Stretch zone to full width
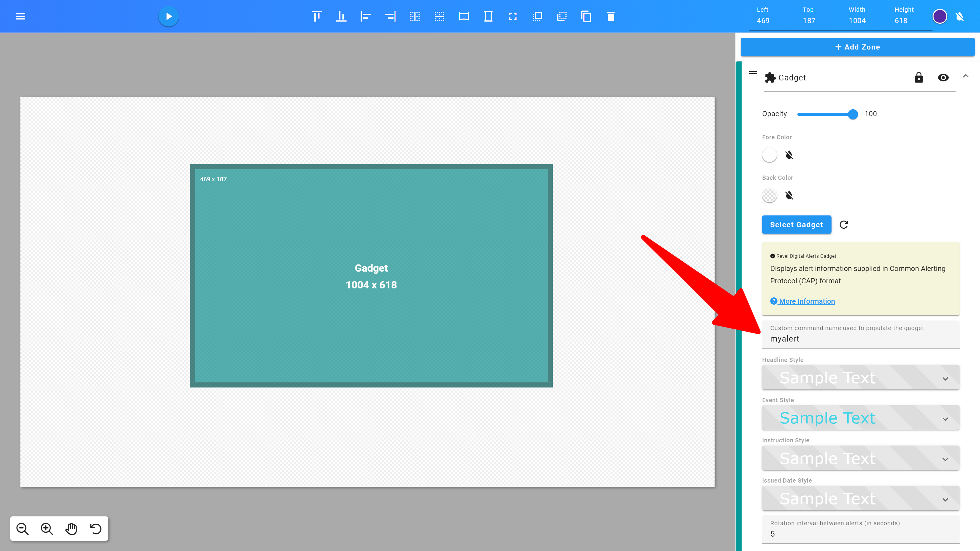This screenshot has width=980, height=551. tap(464, 16)
